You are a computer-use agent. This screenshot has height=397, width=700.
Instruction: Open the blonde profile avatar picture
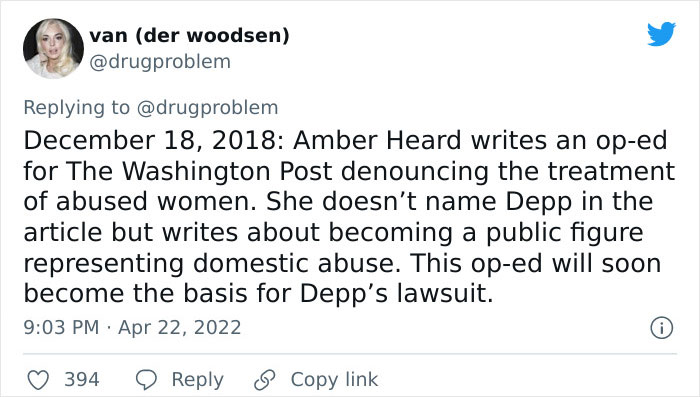[x=53, y=48]
